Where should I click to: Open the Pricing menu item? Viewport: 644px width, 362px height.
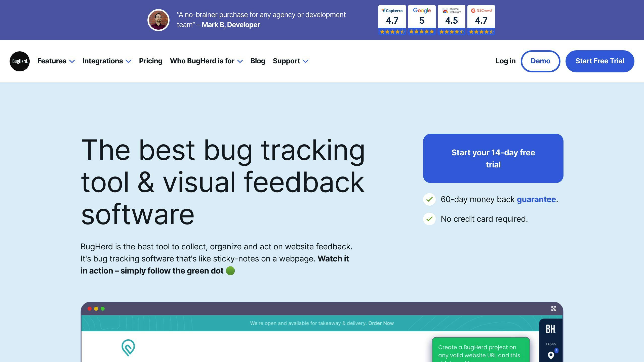(x=150, y=61)
